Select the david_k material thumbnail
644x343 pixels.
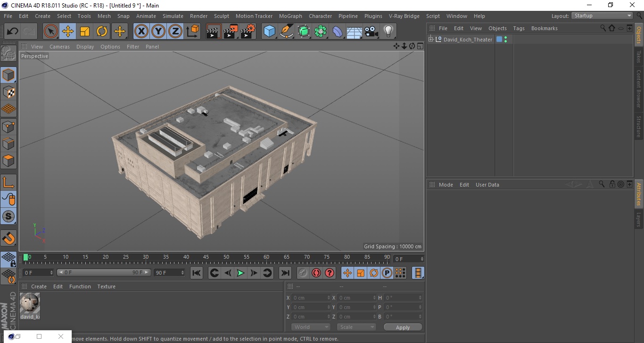click(30, 304)
